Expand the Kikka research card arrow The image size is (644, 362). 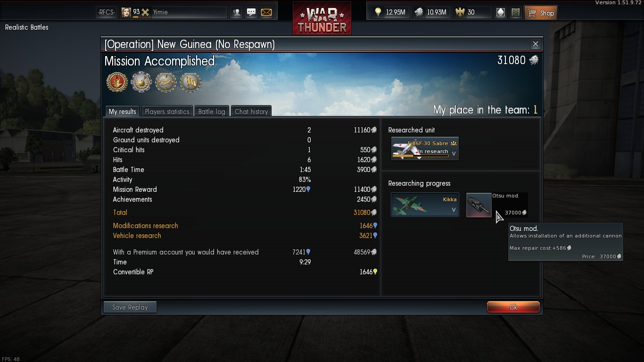(x=454, y=210)
